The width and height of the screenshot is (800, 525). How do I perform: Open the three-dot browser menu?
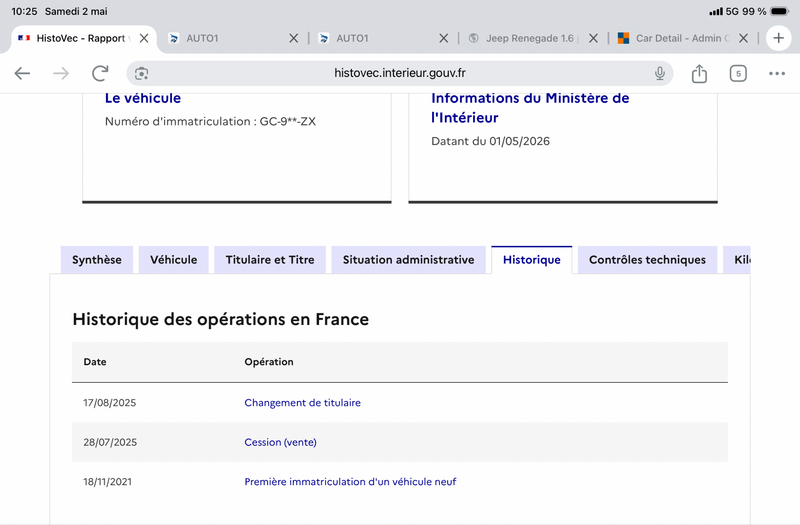[777, 73]
